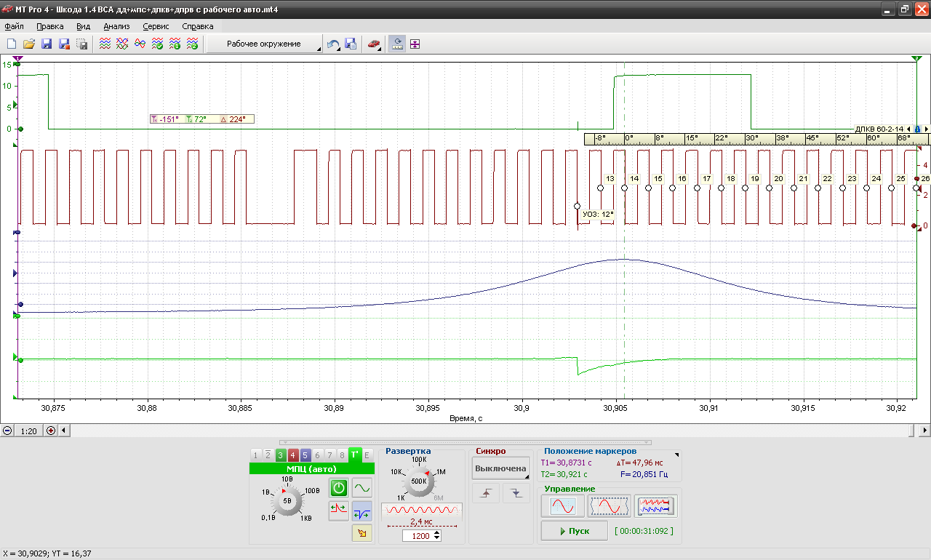Image resolution: width=931 pixels, height=560 pixels.
Task: Toggle channel 1 tab
Action: click(255, 455)
